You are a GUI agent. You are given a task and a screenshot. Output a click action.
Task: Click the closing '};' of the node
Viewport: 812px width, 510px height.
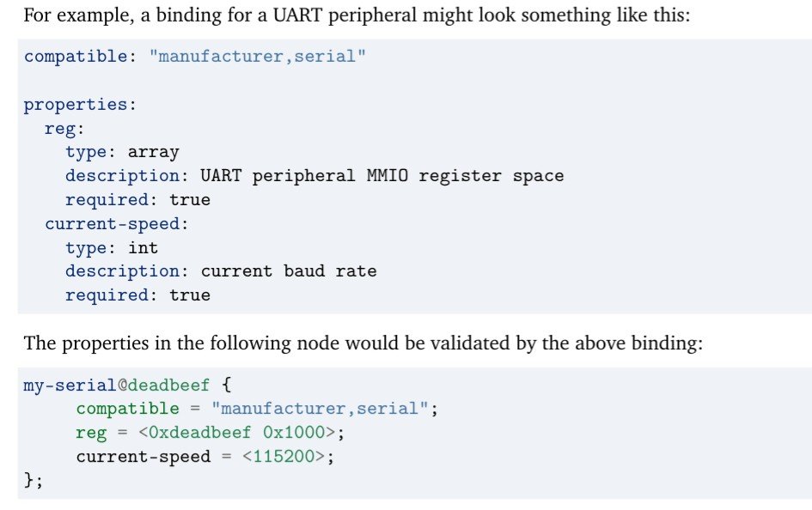tap(33, 480)
